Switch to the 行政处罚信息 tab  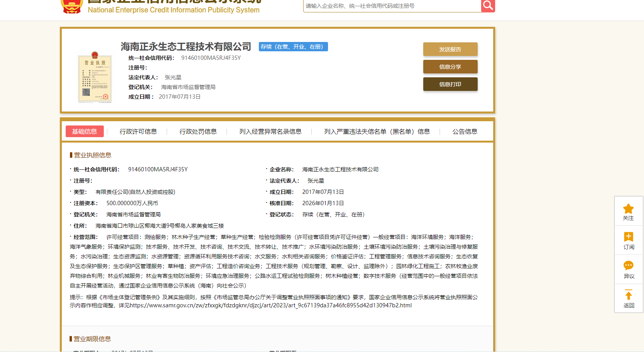click(x=198, y=131)
